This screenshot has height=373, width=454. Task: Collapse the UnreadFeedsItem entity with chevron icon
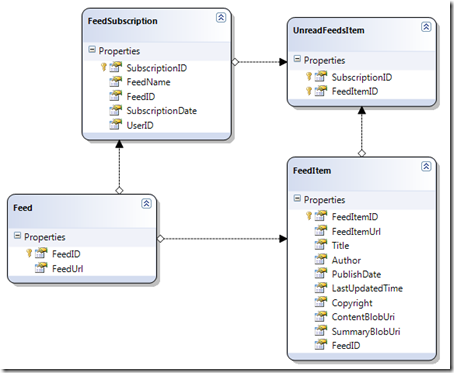tap(426, 27)
